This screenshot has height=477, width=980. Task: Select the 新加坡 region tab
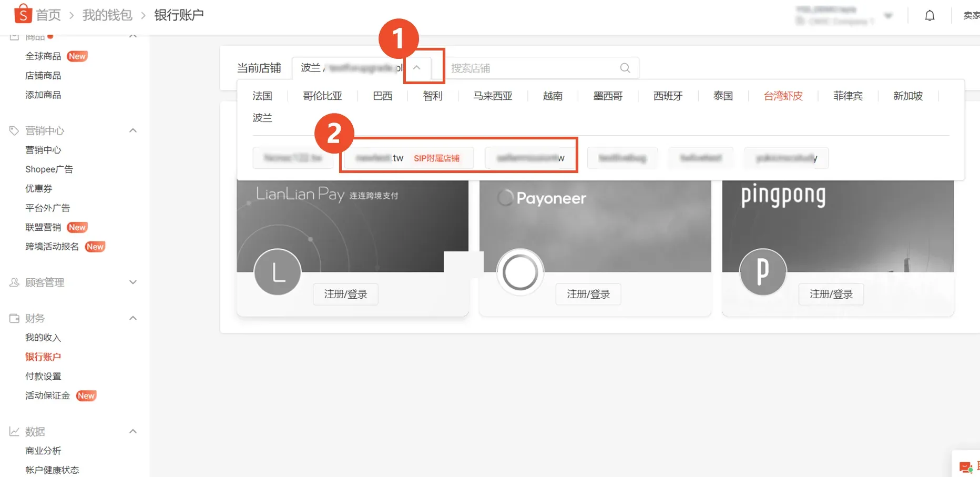pyautogui.click(x=908, y=96)
